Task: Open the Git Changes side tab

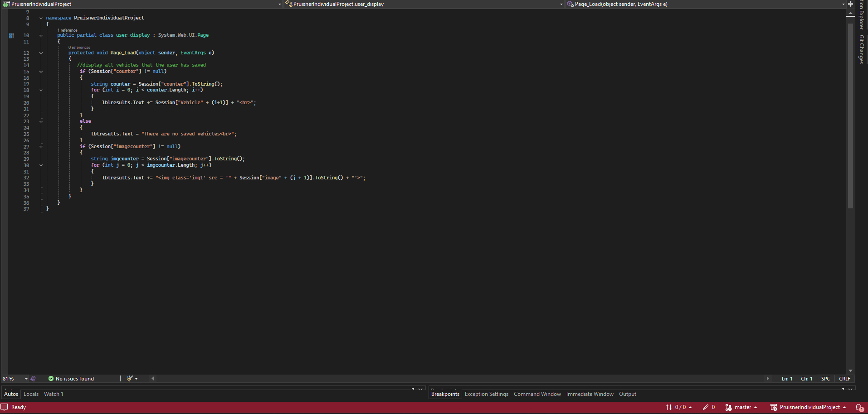Action: [x=861, y=49]
